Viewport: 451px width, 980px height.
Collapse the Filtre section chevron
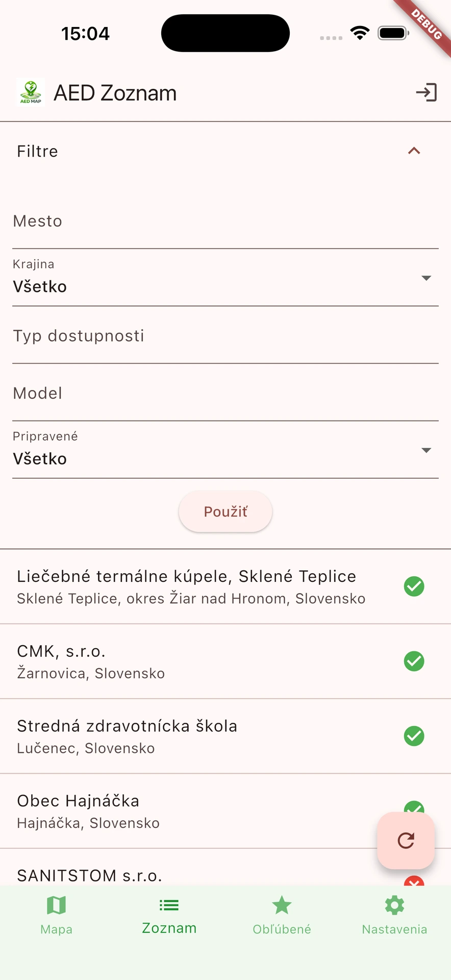(x=414, y=151)
